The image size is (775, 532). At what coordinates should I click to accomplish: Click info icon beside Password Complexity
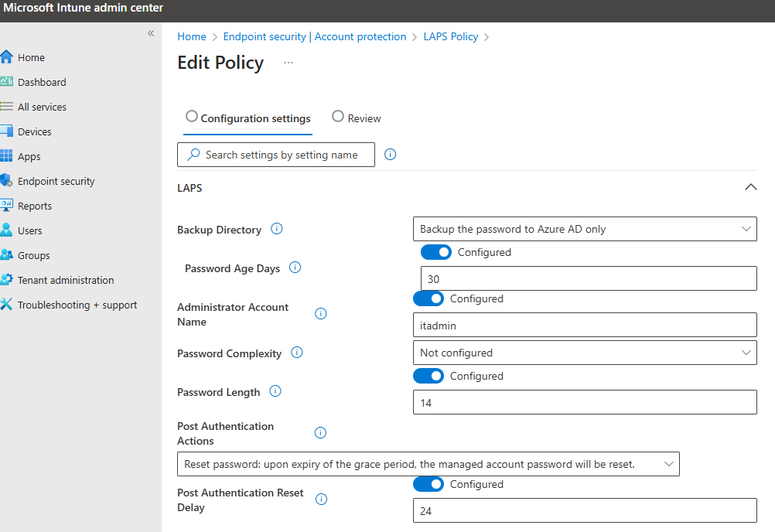point(296,353)
